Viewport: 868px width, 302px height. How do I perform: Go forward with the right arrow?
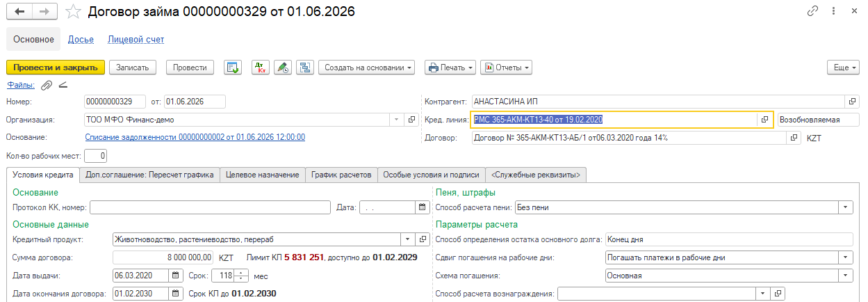44,12
